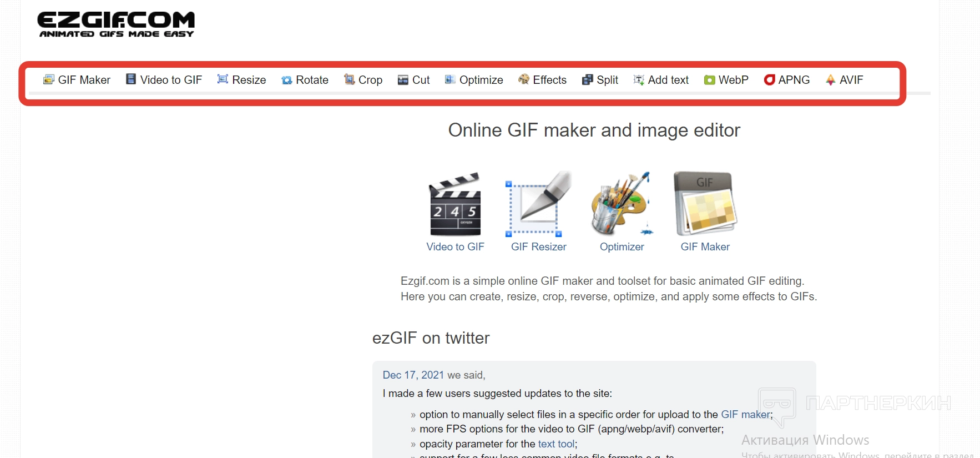Click the Add text menu icon
The height and width of the screenshot is (458, 980).
click(639, 80)
